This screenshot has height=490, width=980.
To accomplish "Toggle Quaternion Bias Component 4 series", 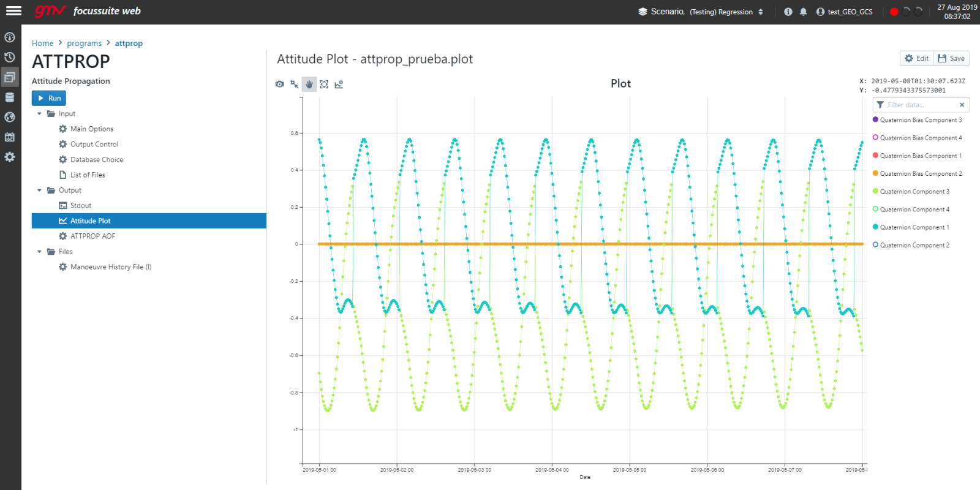I will coord(917,138).
